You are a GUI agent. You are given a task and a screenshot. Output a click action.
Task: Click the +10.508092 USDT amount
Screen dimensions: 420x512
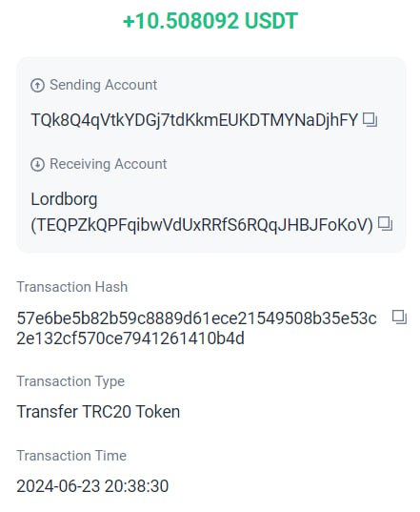point(210,21)
